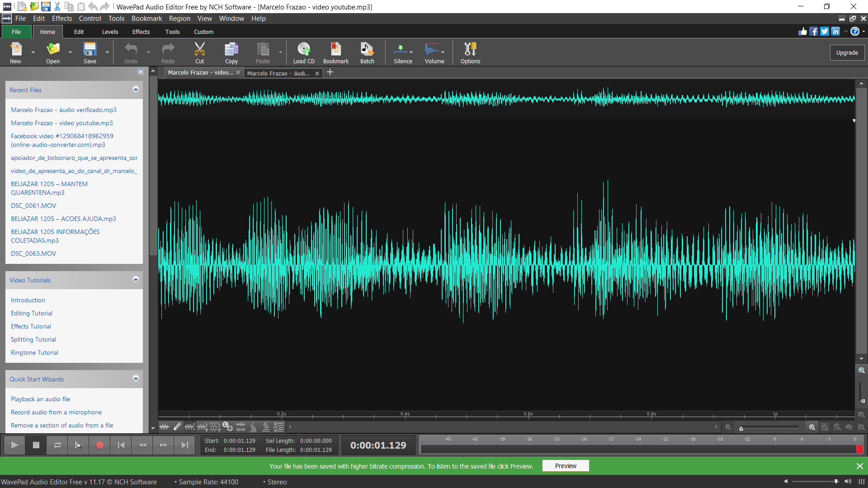
Task: Click the horizontal zoom-out magnifier icon
Action: click(x=728, y=427)
